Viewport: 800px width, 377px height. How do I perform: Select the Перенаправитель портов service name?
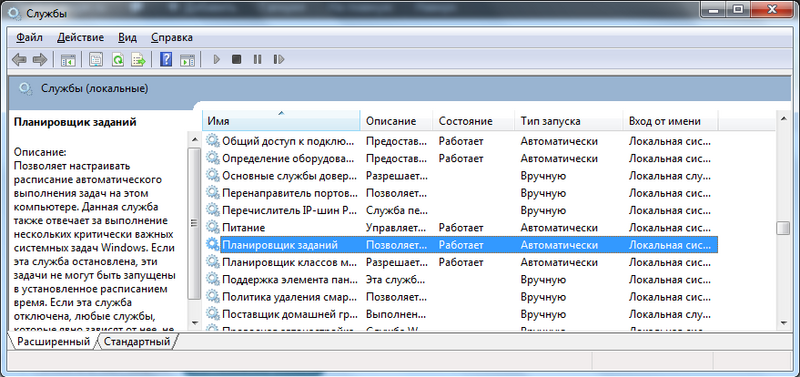pos(290,193)
